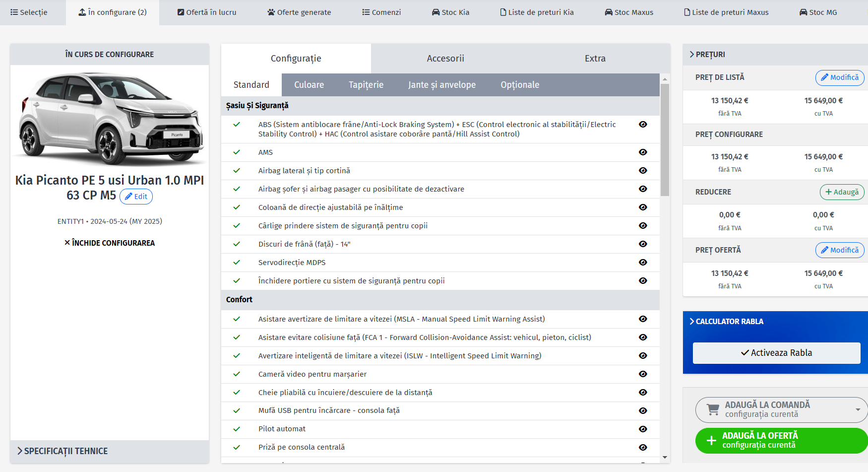Click checkmark next to Pilot automat
This screenshot has height=472, width=868.
coord(237,429)
